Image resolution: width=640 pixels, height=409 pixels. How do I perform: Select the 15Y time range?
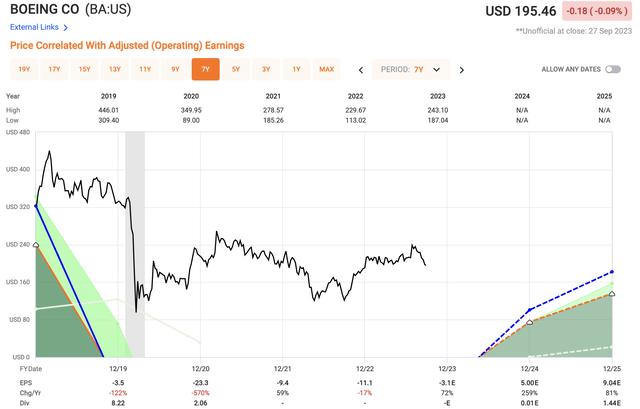pos(85,70)
